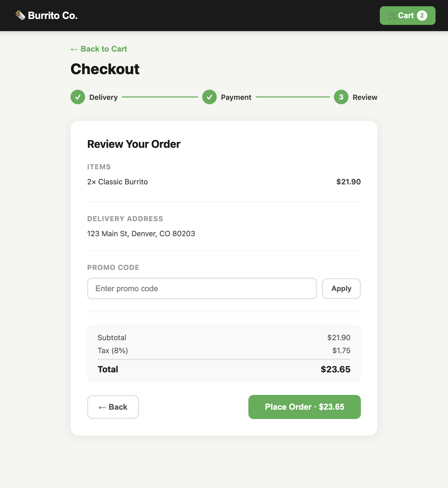Click the shopping cart icon
Screen dimensions: 448x488
391,16
